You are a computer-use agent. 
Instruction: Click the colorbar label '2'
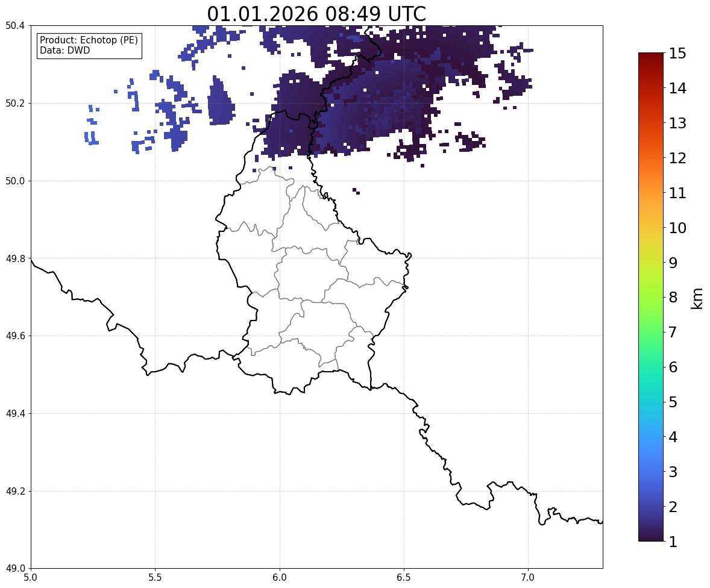[673, 507]
